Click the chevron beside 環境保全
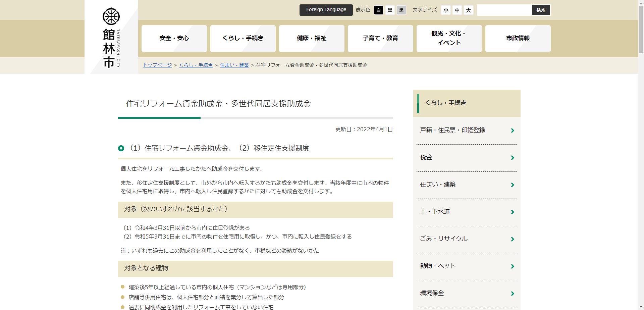Image resolution: width=644 pixels, height=310 pixels. click(513, 294)
